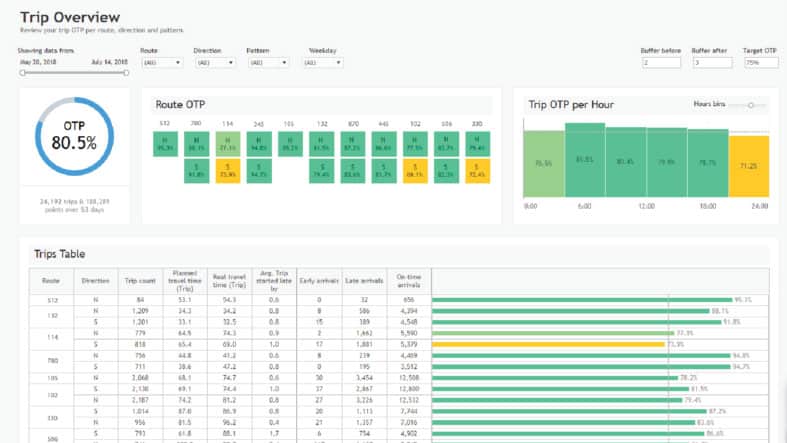Sort by the Late arrivals column header
The image size is (787, 443).
(364, 281)
